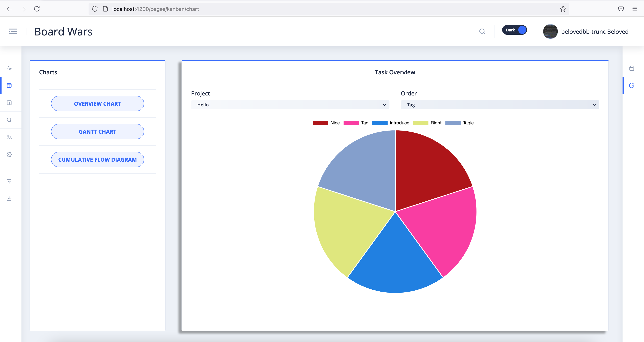
Task: Click the download arrow sidebar icon
Action: (9, 198)
